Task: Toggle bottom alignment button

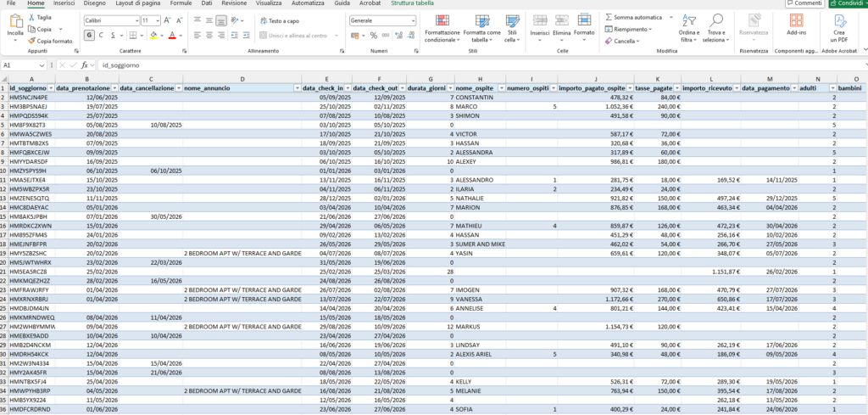Action: pyautogui.click(x=221, y=20)
